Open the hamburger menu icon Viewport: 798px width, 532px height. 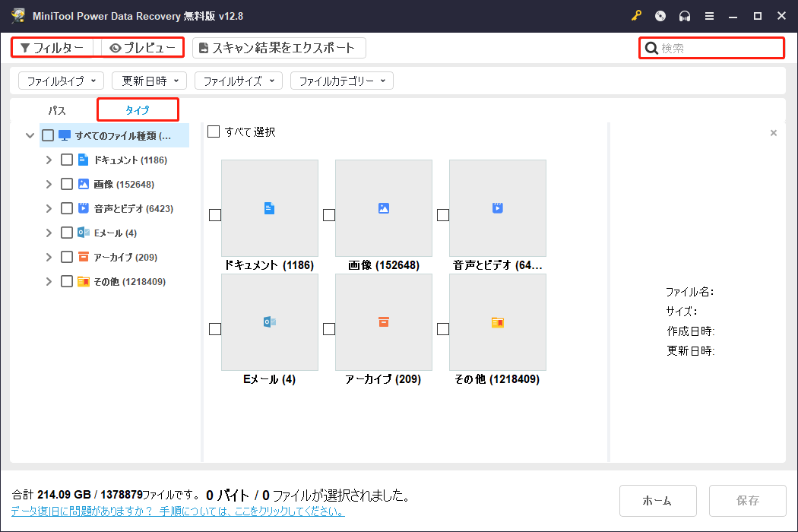tap(708, 15)
